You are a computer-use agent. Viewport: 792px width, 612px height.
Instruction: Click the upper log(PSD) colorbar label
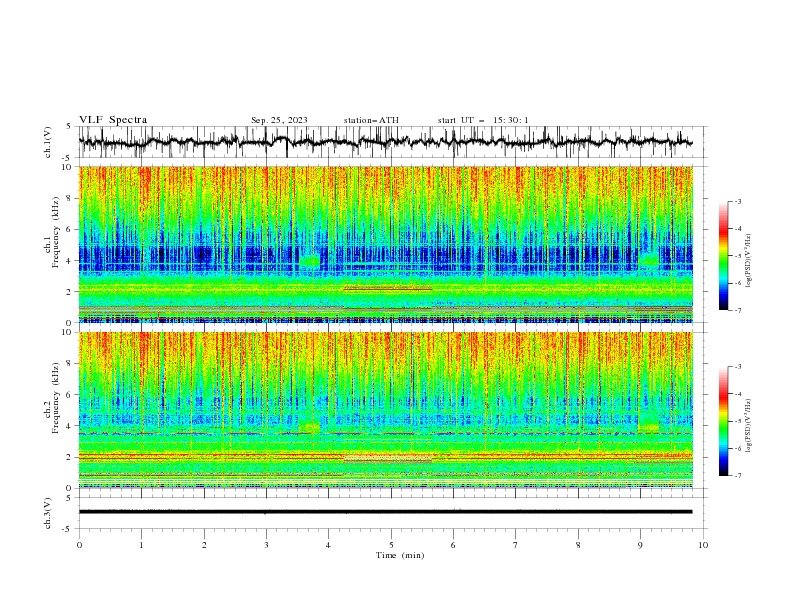tap(749, 261)
